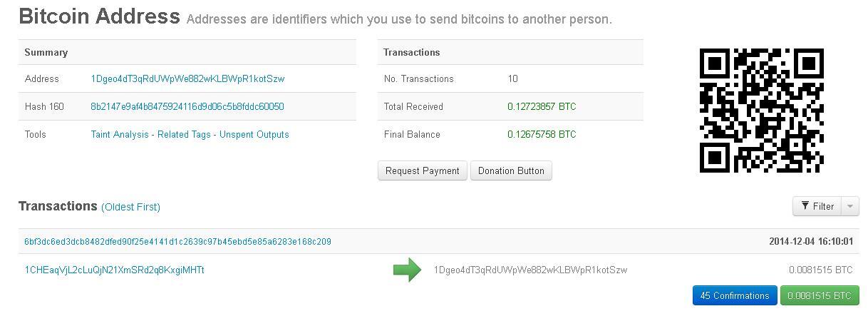Click the green 0.0081515 BTC button
Image resolution: width=868 pixels, height=326 pixels.
820,295
